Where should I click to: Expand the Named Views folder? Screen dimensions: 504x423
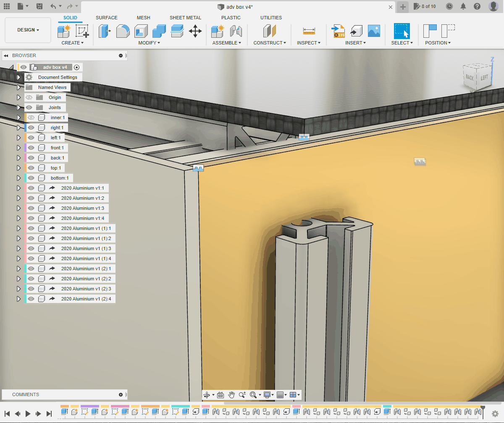18,87
